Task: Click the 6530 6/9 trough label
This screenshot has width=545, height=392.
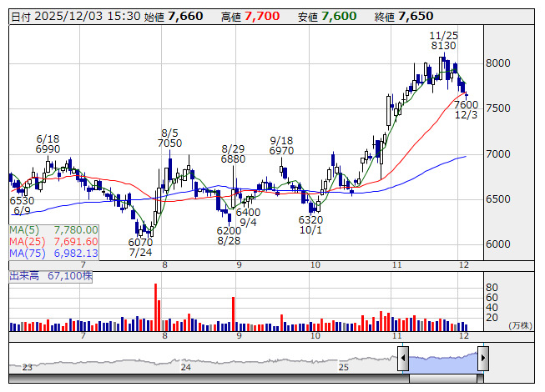Action: click(x=22, y=205)
